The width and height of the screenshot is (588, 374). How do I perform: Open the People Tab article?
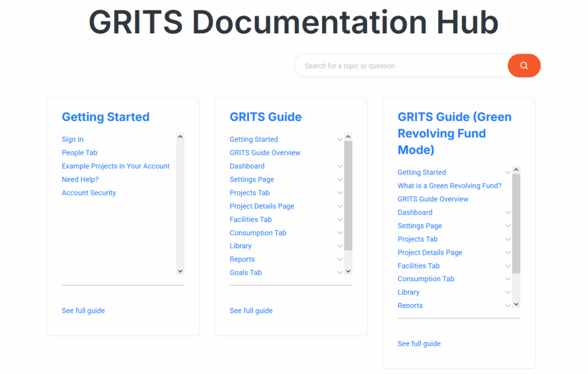79,153
